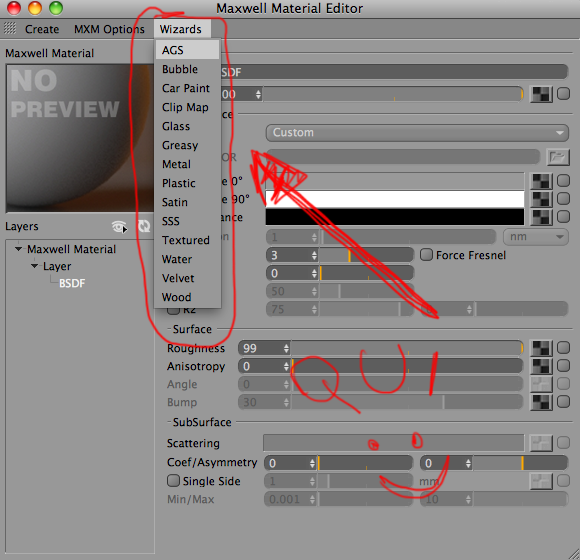
Task: Select BSDF in the layers tree
Action: pyautogui.click(x=72, y=283)
